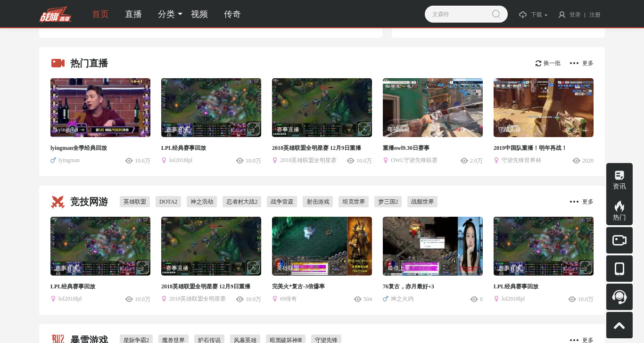The image size is (644, 343).
Task: Click the gender icon beside lyingman
Action: [x=53, y=160]
